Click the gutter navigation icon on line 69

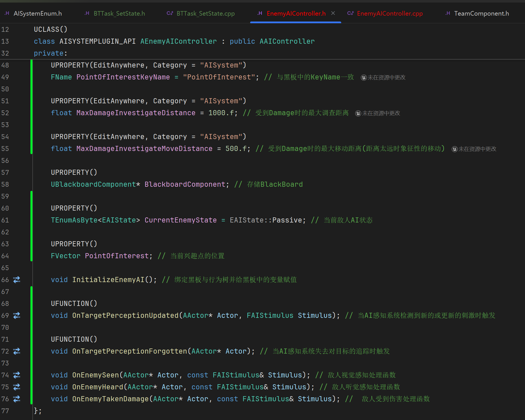point(17,316)
